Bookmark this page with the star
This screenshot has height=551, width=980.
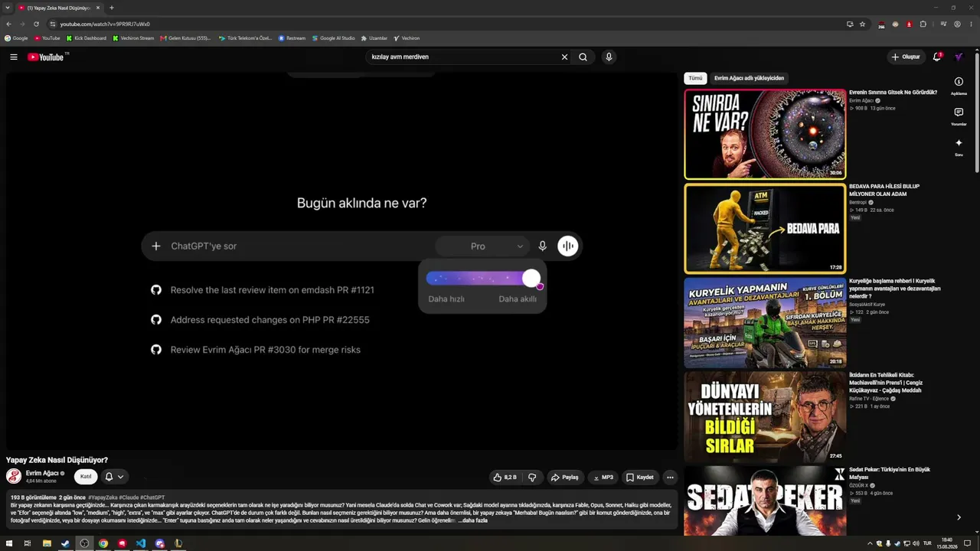[862, 24]
